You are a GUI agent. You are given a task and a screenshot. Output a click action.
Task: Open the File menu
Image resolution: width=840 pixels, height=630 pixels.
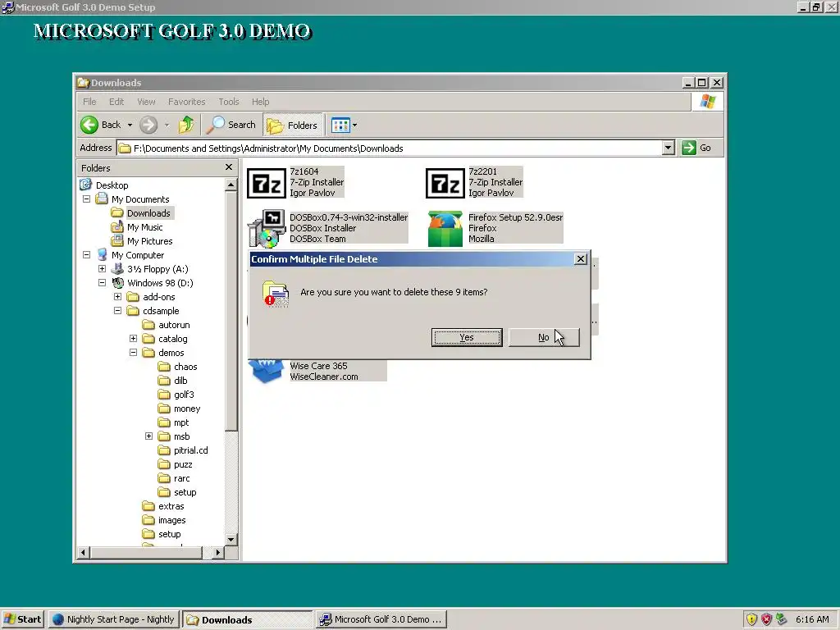[x=89, y=102]
